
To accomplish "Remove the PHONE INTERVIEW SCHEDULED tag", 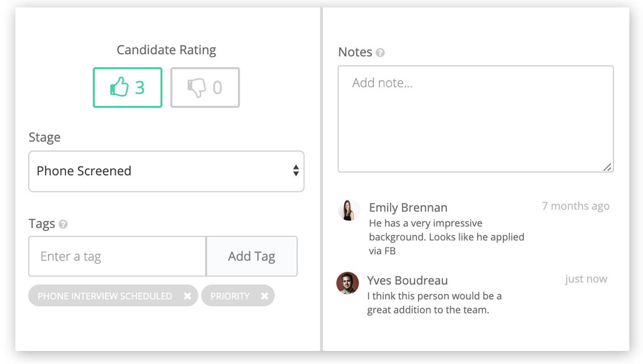I will pyautogui.click(x=187, y=296).
